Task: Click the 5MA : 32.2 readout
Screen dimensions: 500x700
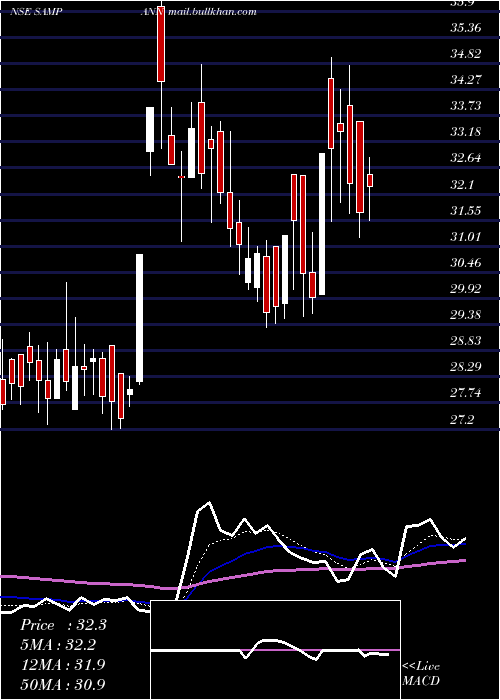Action: 58,645
